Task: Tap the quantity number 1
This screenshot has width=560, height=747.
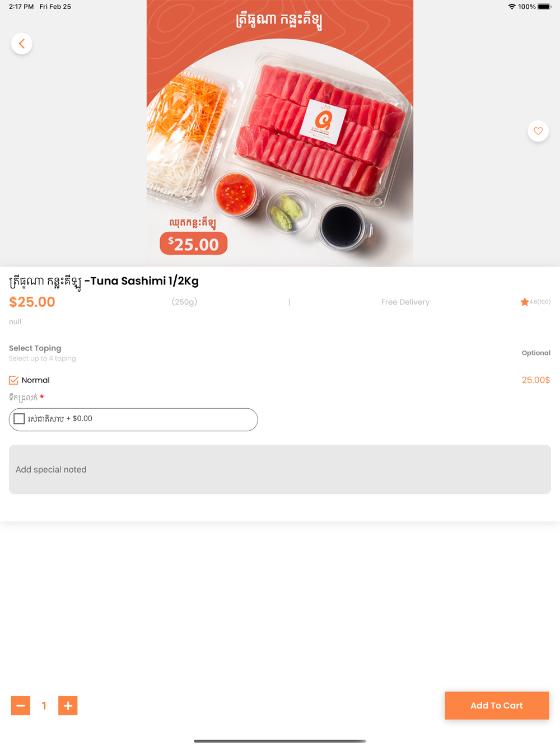Action: [44, 706]
